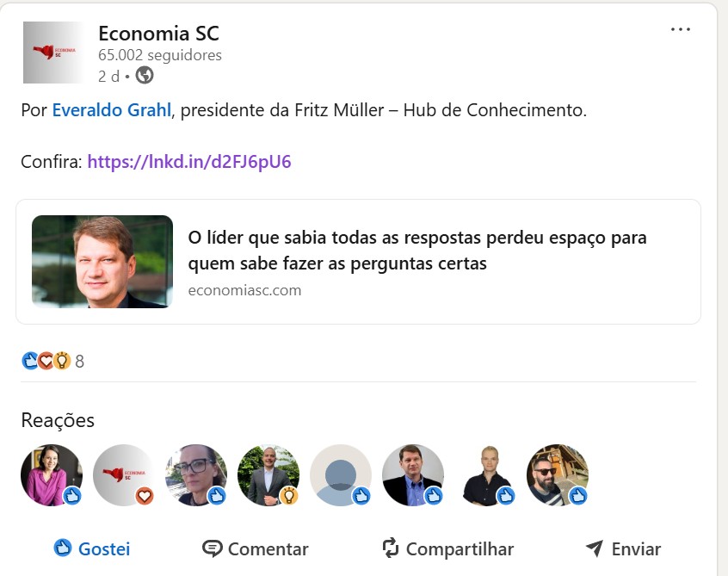Image resolution: width=728 pixels, height=576 pixels.
Task: Toggle the Gostei like button
Action: 92,548
